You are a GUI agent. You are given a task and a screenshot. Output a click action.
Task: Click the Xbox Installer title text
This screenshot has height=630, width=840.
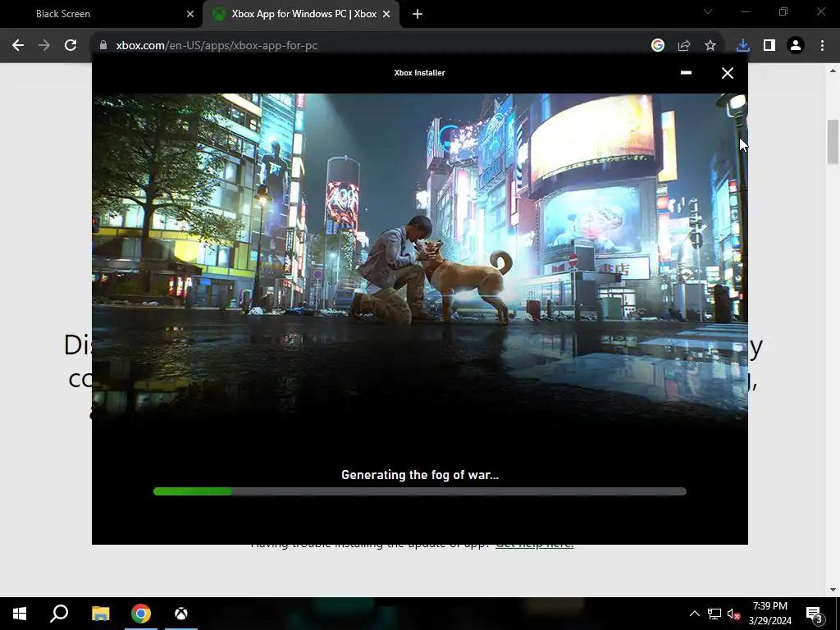pyautogui.click(x=419, y=73)
